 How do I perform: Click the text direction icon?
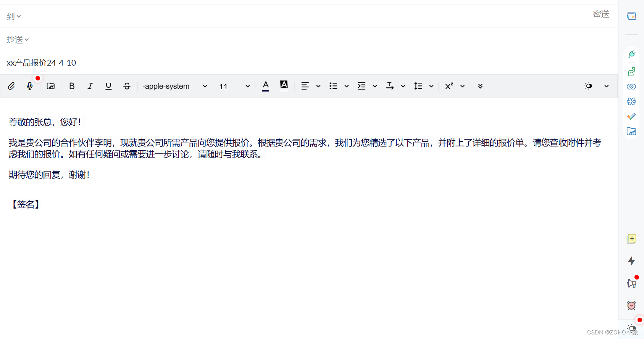[x=390, y=86]
